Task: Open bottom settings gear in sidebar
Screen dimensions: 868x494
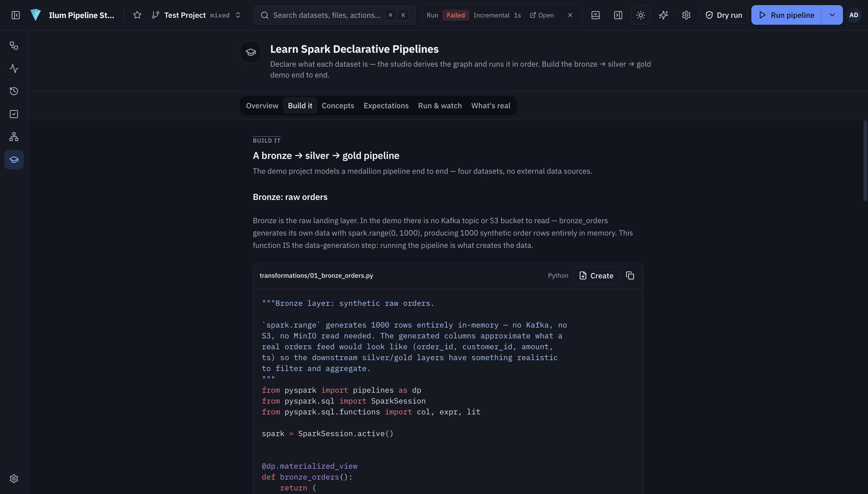Action: tap(14, 479)
